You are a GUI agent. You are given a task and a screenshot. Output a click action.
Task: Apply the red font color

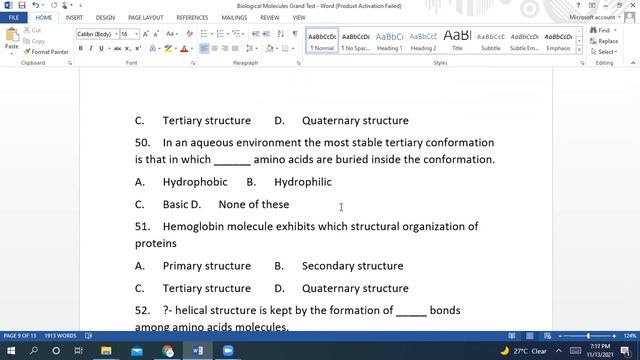point(184,49)
